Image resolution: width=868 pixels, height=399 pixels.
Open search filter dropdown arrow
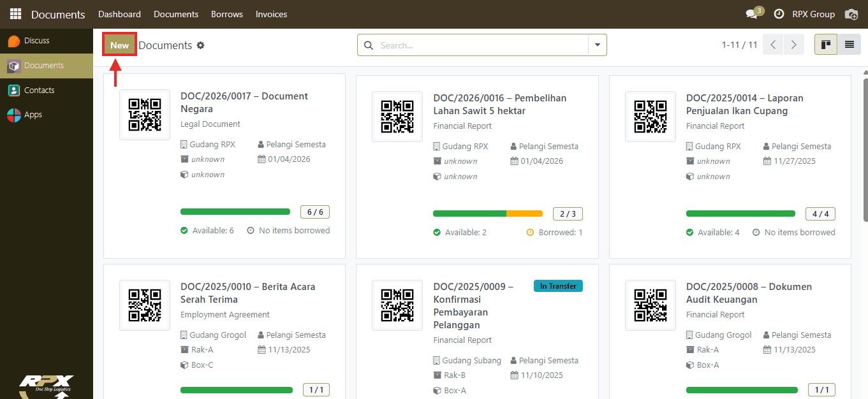click(598, 45)
